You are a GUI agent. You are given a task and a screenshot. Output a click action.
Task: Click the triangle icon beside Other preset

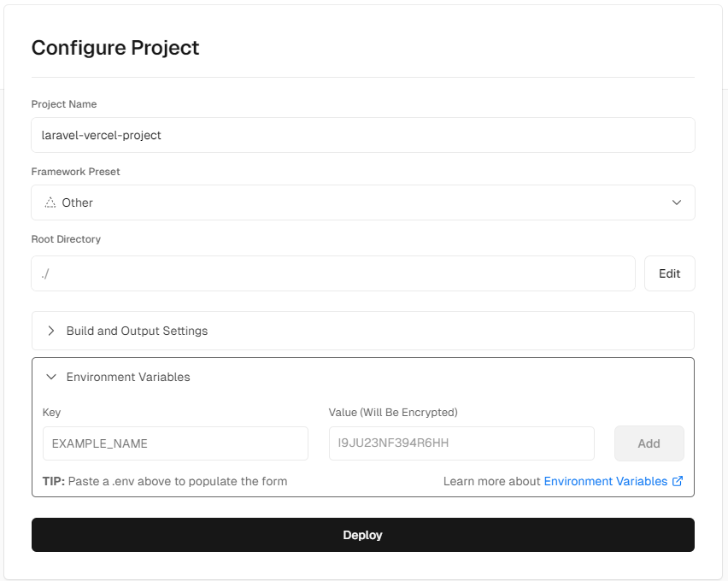pyautogui.click(x=50, y=202)
